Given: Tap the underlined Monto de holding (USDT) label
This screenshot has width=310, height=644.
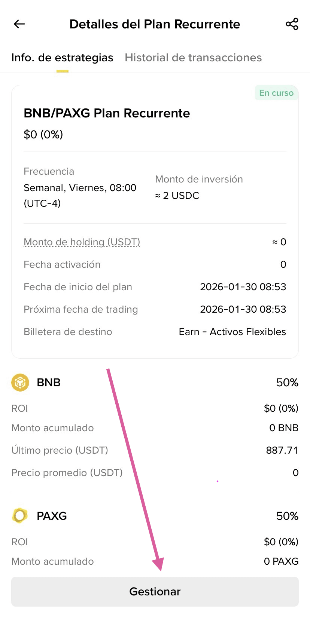Looking at the screenshot, I should [82, 242].
